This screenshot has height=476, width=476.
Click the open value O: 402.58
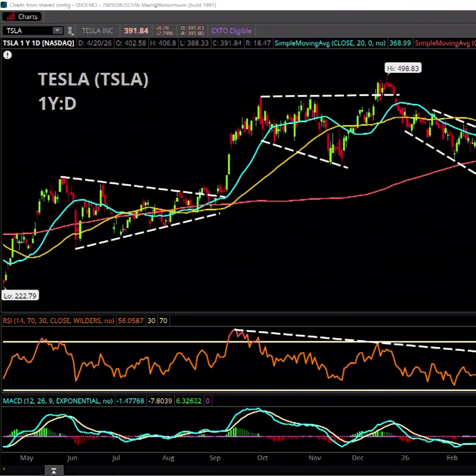[131, 43]
